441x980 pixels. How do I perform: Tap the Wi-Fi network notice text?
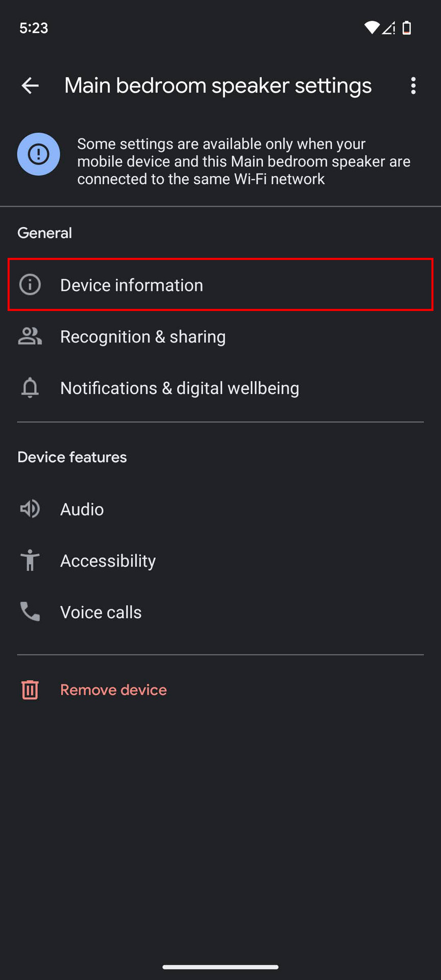(x=243, y=161)
